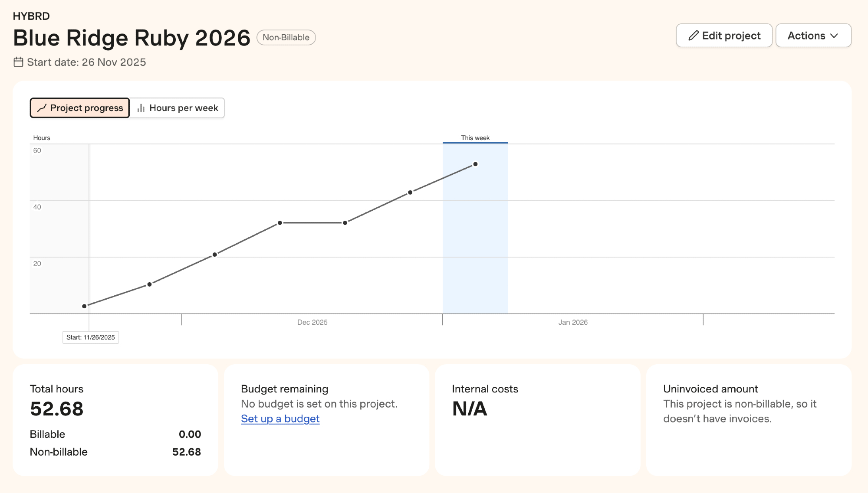The height and width of the screenshot is (493, 868).
Task: Follow the Set up a budget link
Action: [x=280, y=419]
